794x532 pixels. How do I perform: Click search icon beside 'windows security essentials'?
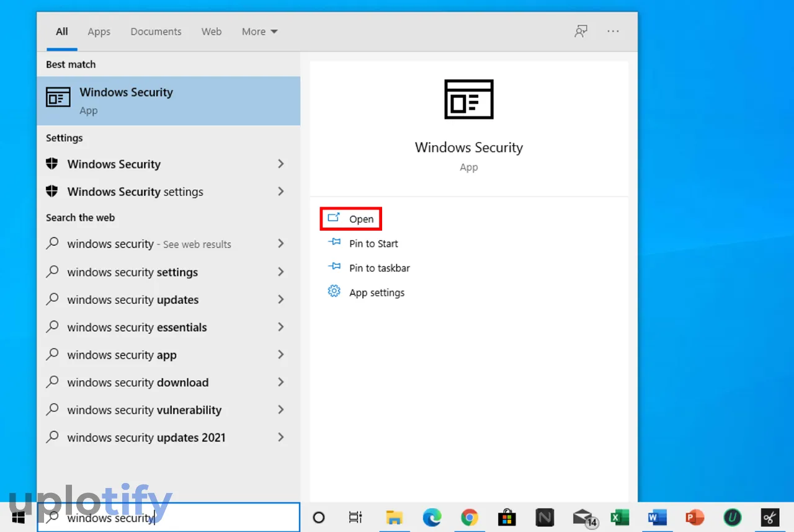click(x=53, y=326)
